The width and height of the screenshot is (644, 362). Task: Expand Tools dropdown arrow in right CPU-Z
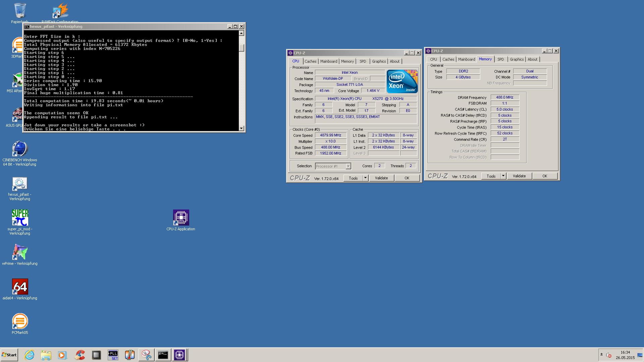(503, 176)
